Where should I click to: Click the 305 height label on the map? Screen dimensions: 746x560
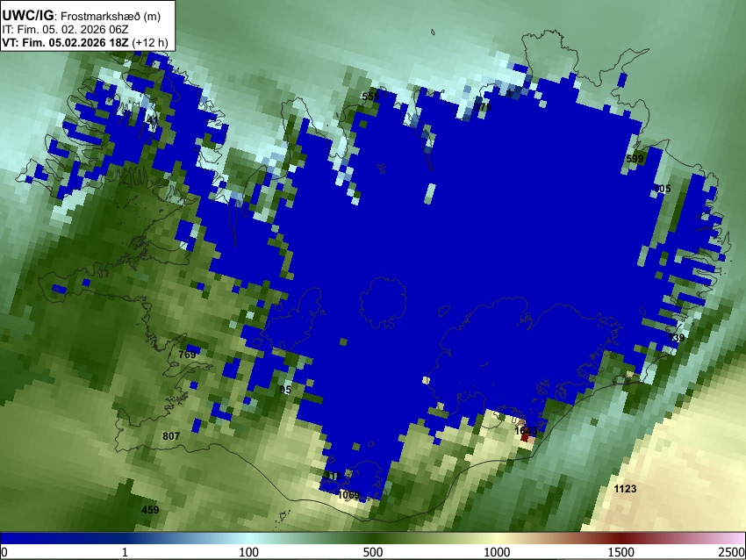pyautogui.click(x=662, y=189)
